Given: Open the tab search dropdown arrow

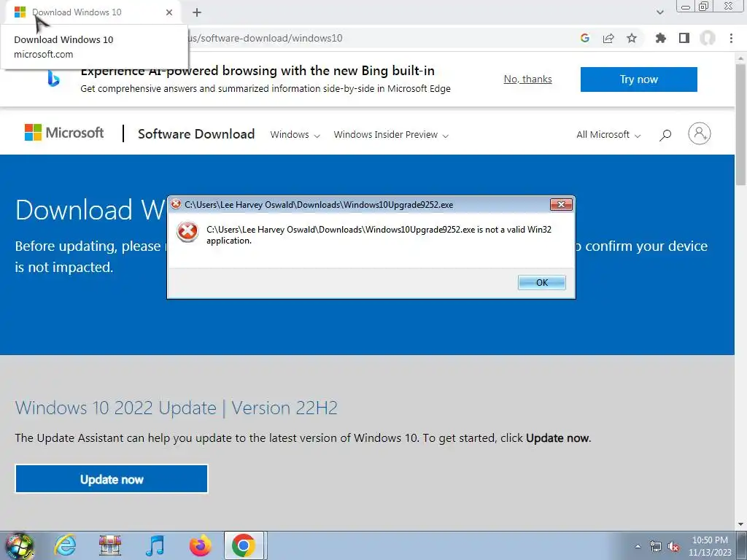Looking at the screenshot, I should [659, 12].
